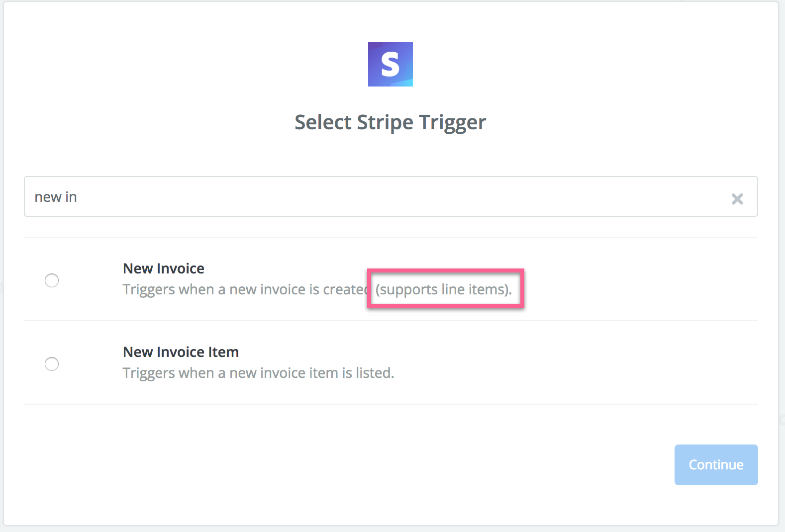The image size is (785, 532).
Task: Click highlighted "(supports line items)" text
Action: (x=444, y=289)
